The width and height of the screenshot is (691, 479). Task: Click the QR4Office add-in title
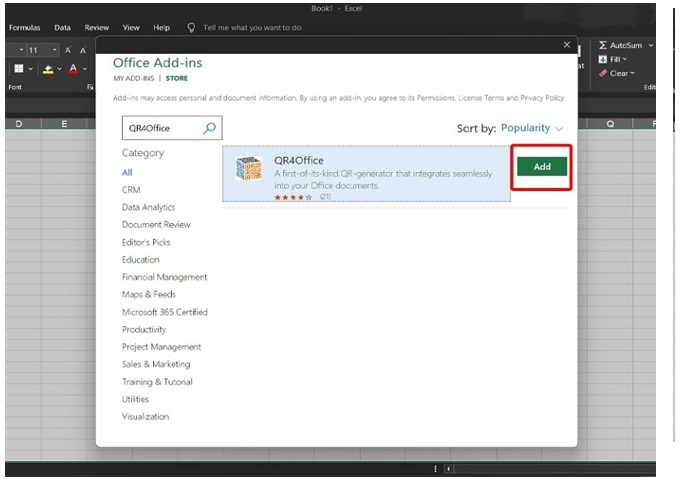click(299, 160)
